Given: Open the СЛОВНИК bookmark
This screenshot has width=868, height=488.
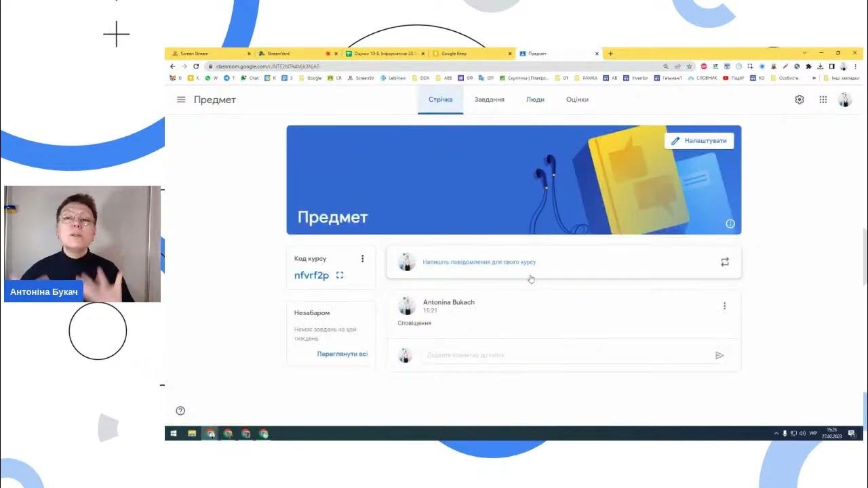Looking at the screenshot, I should click(702, 78).
